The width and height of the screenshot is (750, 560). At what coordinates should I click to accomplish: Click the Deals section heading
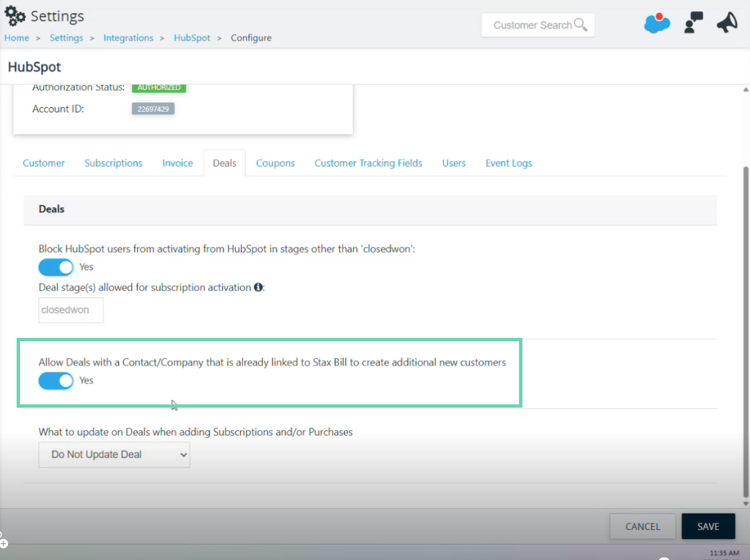(x=52, y=209)
